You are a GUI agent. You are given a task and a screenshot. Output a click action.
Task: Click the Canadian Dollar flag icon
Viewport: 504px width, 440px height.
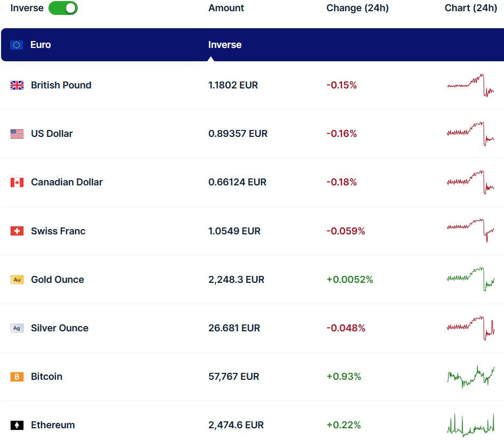17,182
